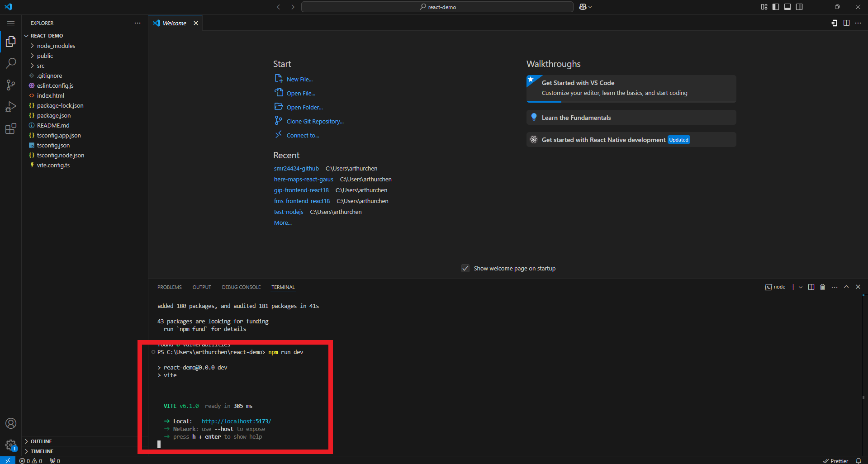This screenshot has width=868, height=464.
Task: Select the TERMINAL tab
Action: click(x=283, y=287)
